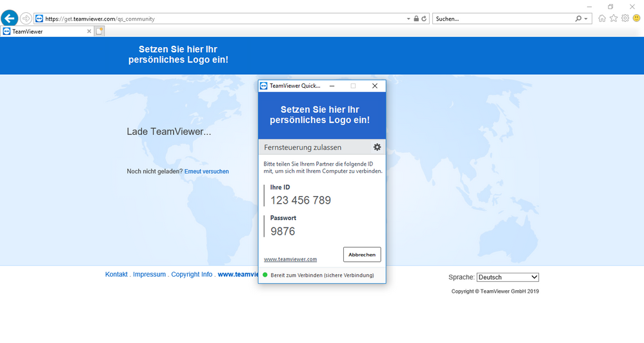Open browser tools gear icon
Viewport: 644px width, 343px height.
click(x=625, y=18)
